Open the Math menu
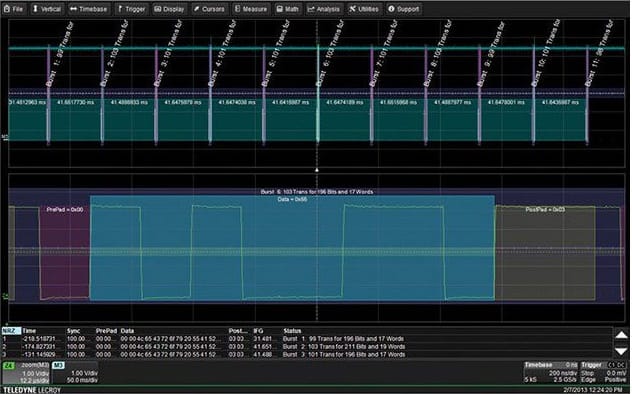The width and height of the screenshot is (632, 394). [288, 9]
